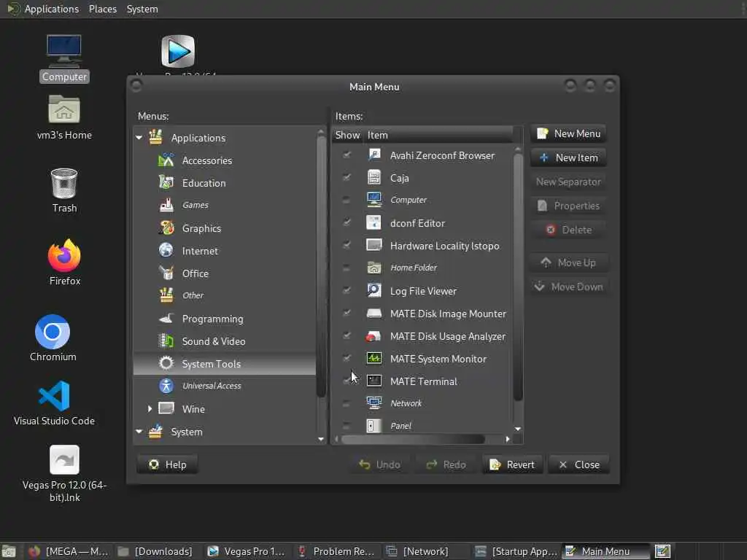Click the Revert button
The height and width of the screenshot is (560, 747).
512,464
